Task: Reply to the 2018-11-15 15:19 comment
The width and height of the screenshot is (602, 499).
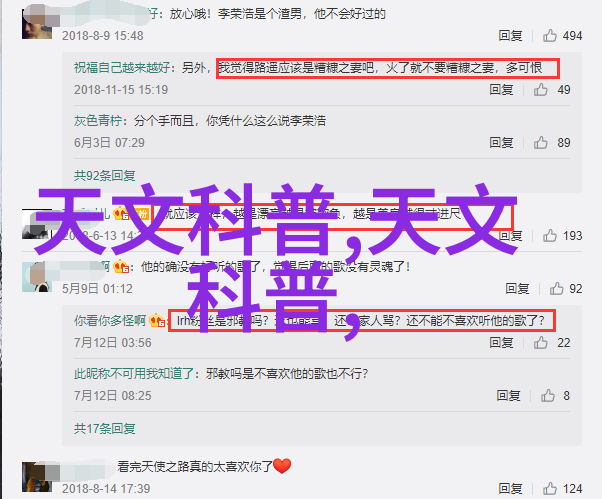Action: point(501,89)
